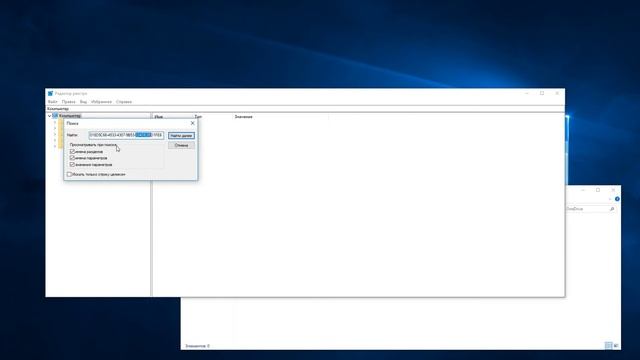Toggle the 'имена разделов' checkbox

click(72, 151)
